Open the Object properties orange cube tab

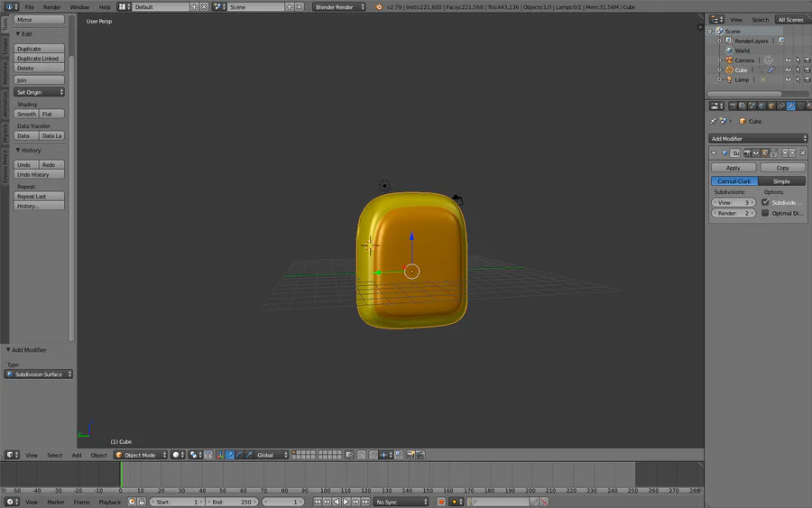pyautogui.click(x=771, y=106)
